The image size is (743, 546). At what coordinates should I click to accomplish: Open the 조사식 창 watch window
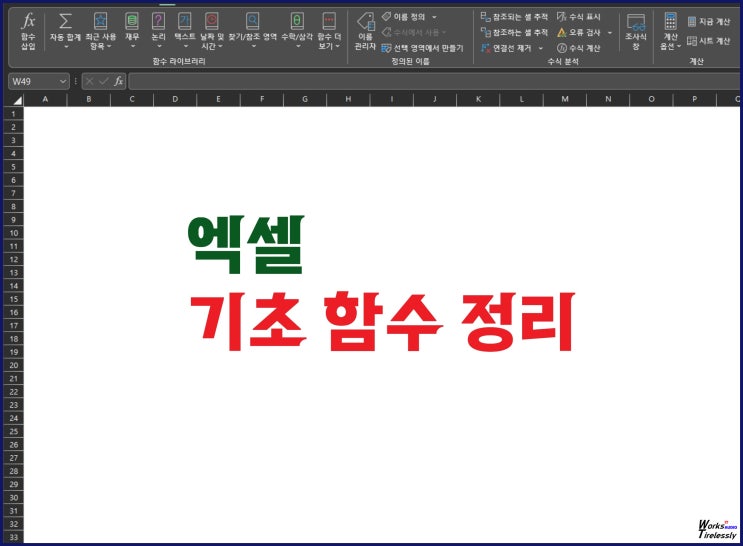pos(635,31)
